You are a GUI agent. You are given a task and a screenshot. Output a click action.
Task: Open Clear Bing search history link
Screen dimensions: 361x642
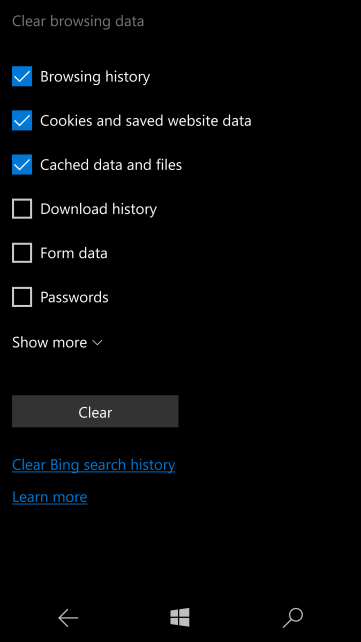coord(94,465)
